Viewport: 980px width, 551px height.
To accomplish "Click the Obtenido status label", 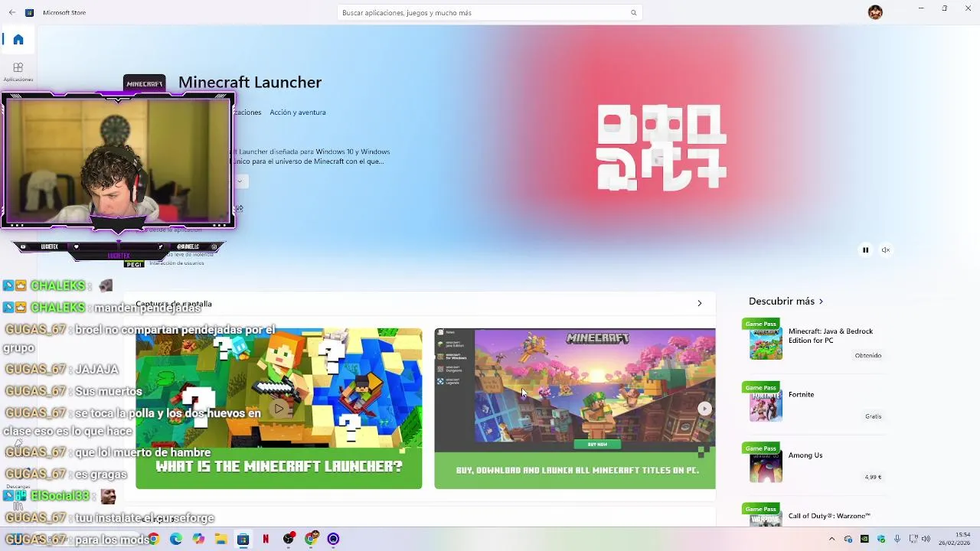I will tap(868, 356).
